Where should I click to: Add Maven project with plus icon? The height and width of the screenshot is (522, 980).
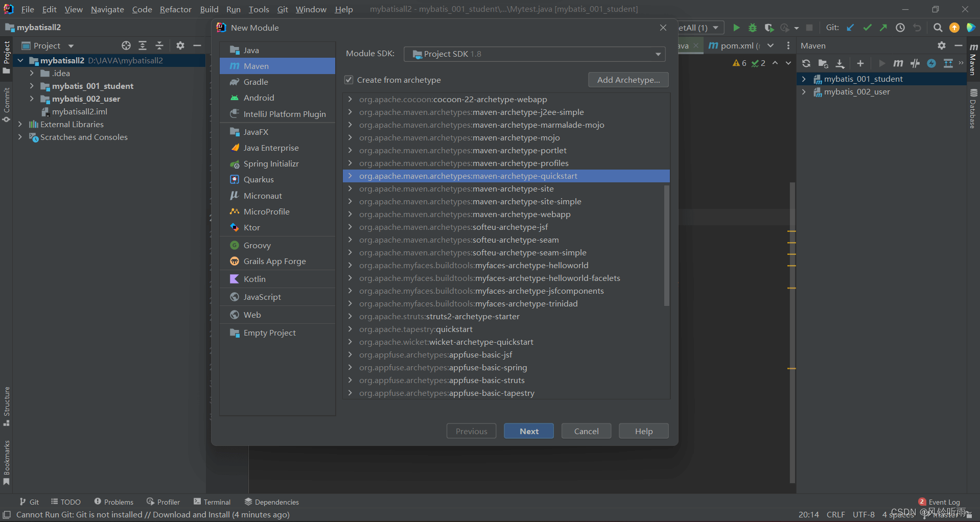click(860, 63)
